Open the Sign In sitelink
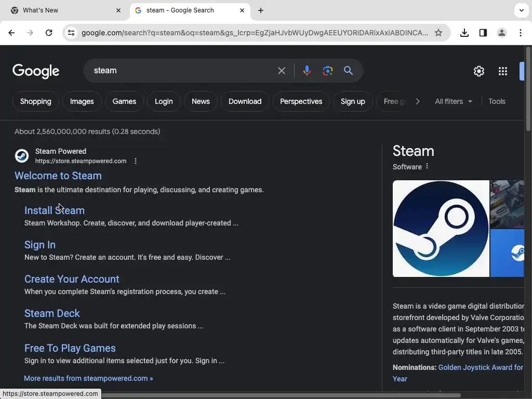 click(39, 245)
